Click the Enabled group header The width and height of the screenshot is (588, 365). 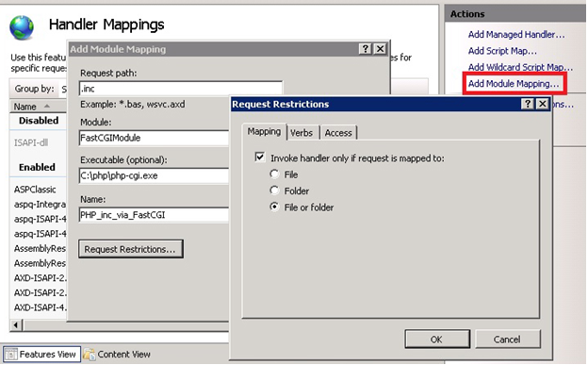[37, 167]
